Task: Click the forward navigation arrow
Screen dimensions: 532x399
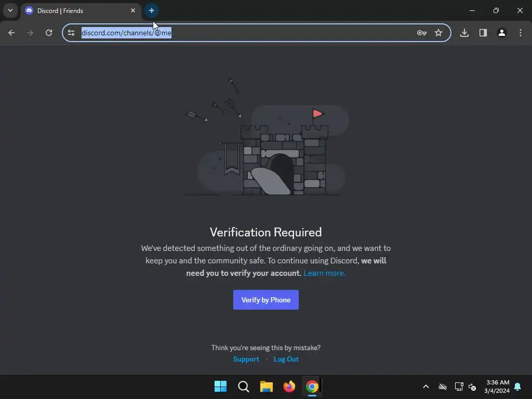Action: point(30,33)
